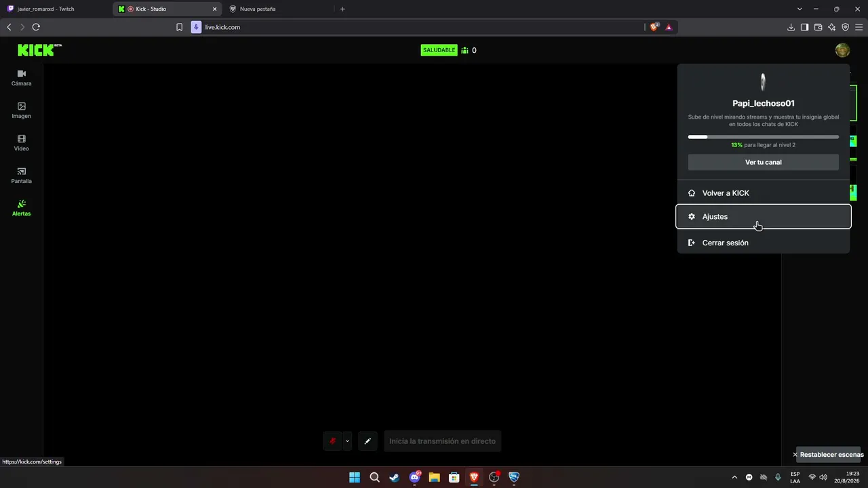Switch to the javier_romanxd Twitch tab
868x488 pixels.
pyautogui.click(x=56, y=9)
